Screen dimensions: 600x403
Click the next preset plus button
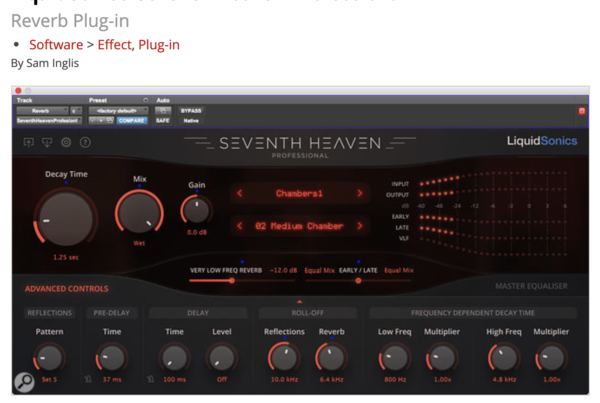(101, 121)
